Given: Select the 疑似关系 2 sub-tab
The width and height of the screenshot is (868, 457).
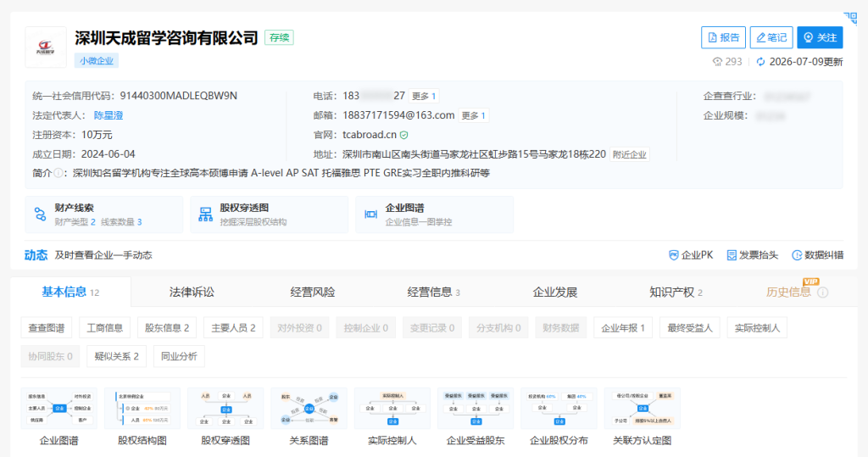Looking at the screenshot, I should (x=116, y=356).
